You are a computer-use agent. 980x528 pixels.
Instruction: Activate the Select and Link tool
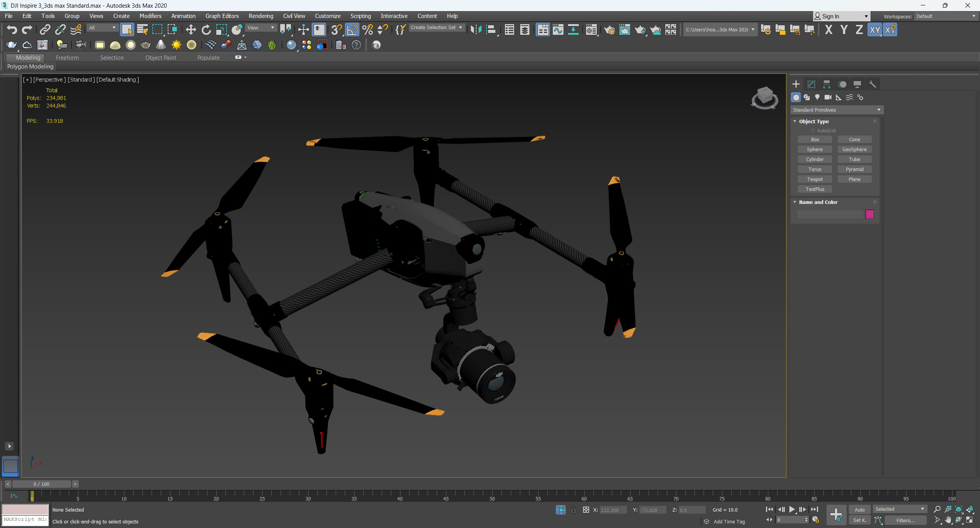point(45,29)
